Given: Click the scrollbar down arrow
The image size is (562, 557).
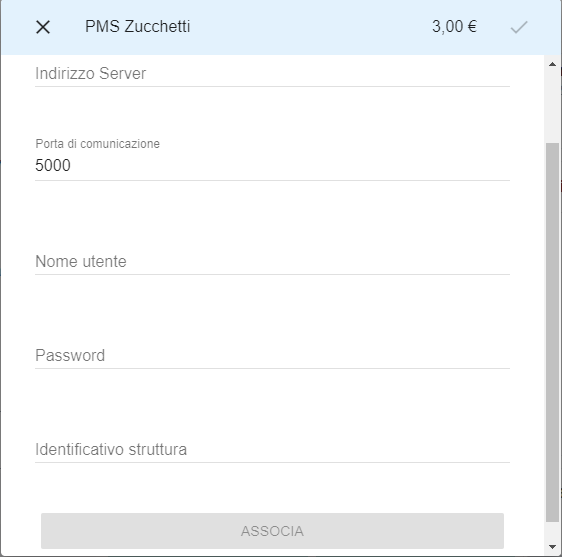Looking at the screenshot, I should [552, 547].
